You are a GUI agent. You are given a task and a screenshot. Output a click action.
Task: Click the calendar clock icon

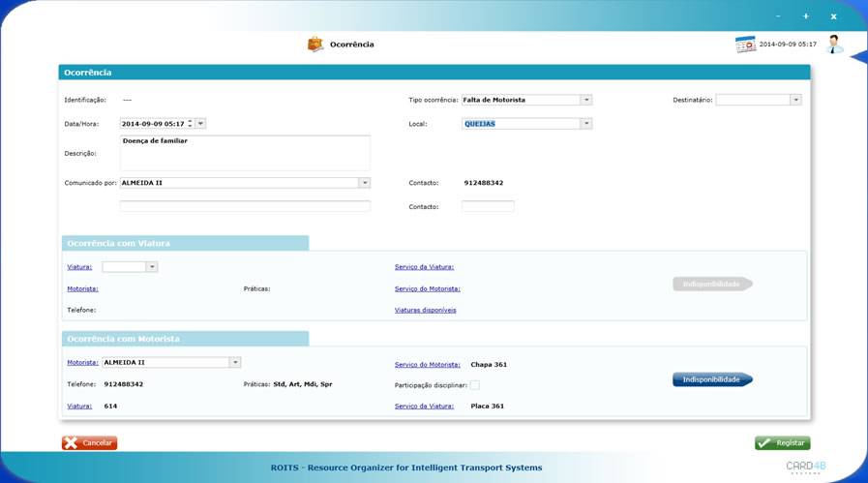click(745, 45)
